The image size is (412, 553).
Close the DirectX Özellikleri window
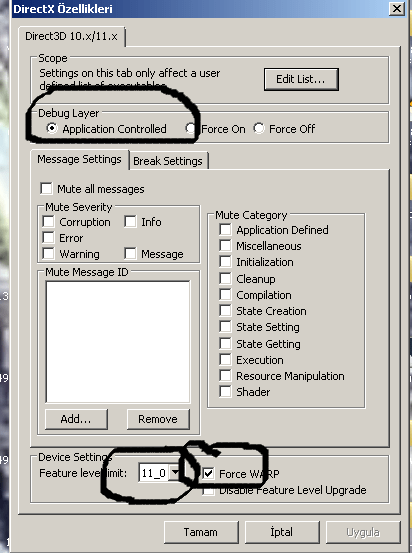396,8
